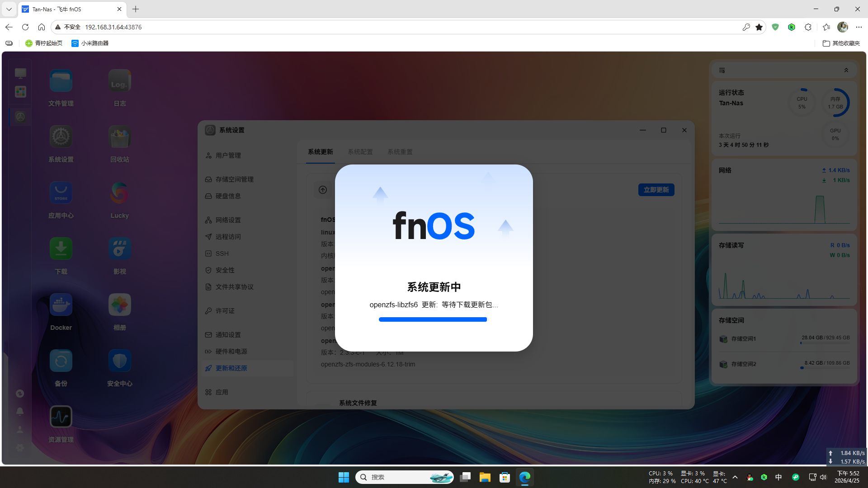The width and height of the screenshot is (868, 488).
Task: Click the Windows taskbar search box
Action: (x=405, y=477)
